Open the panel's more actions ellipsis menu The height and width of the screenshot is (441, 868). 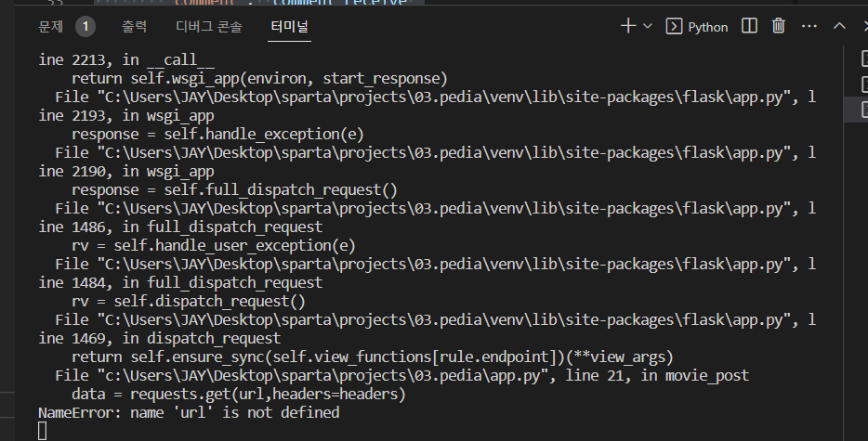pyautogui.click(x=809, y=26)
